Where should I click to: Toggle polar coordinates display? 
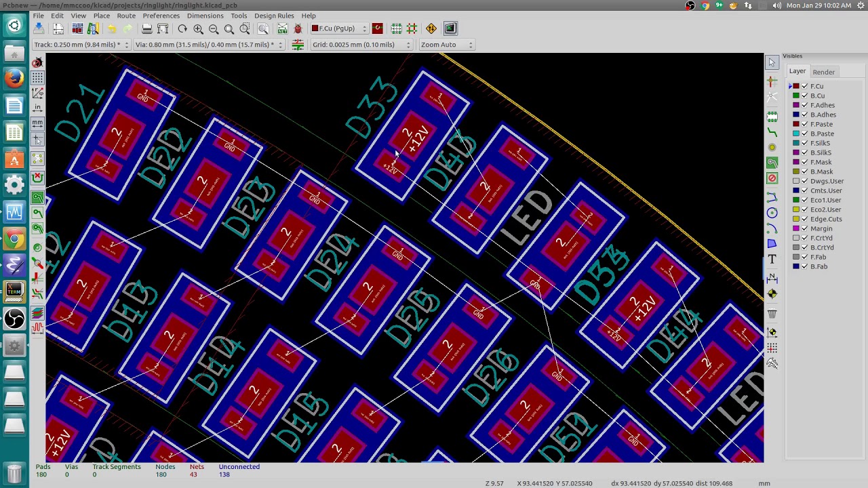pos(37,93)
